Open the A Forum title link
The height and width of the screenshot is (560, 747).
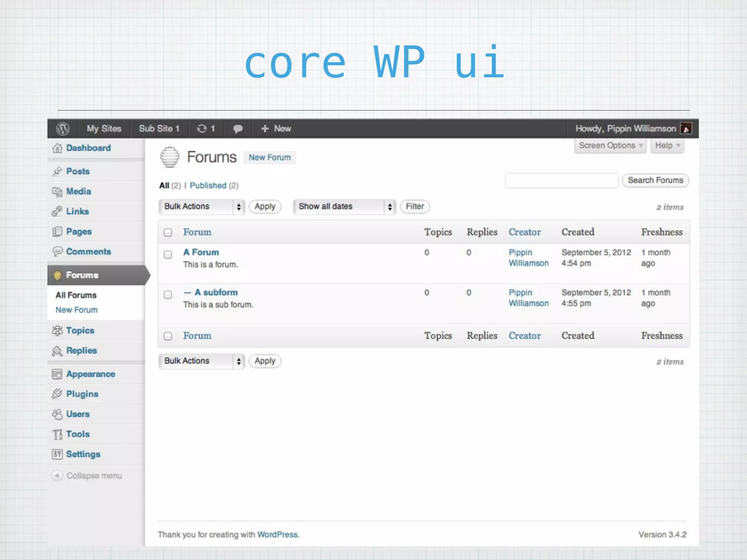[x=201, y=252]
